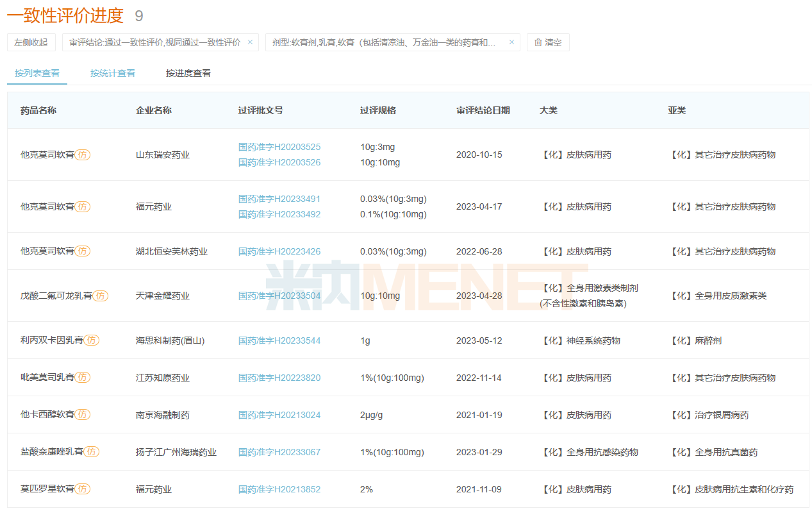Open approval number 国药准字H20233504
Viewport: 812px width, 511px height.
[279, 296]
